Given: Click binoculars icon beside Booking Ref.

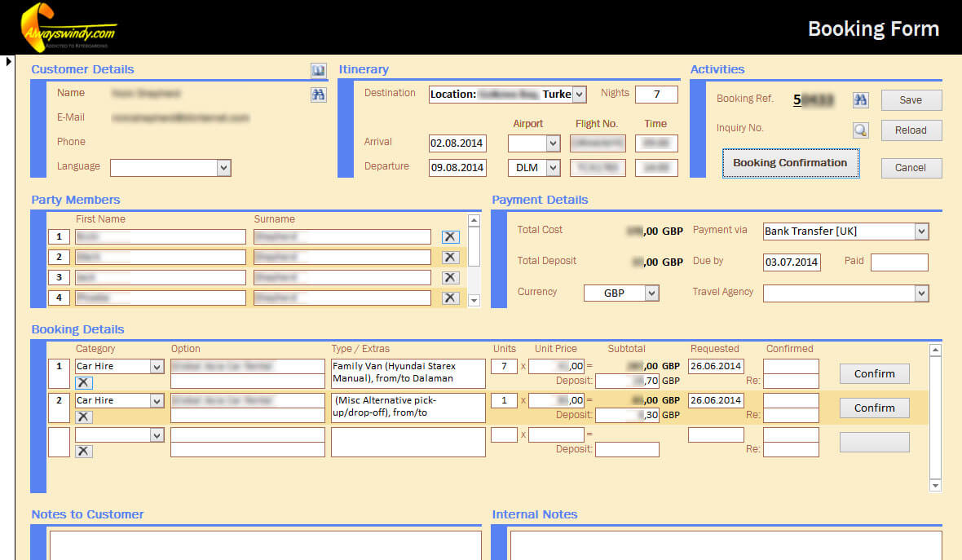Looking at the screenshot, I should pyautogui.click(x=860, y=100).
